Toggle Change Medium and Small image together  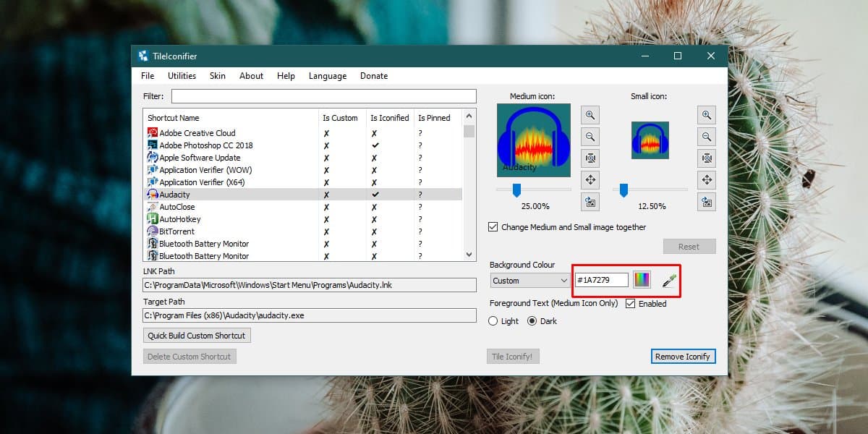[x=493, y=226]
